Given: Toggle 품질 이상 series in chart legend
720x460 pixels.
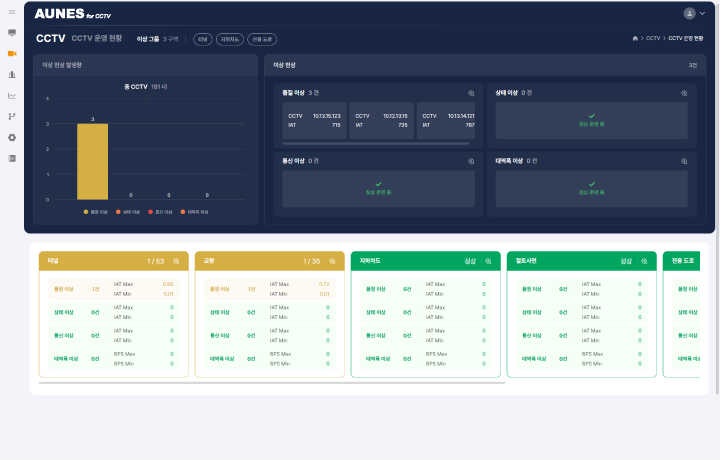Looking at the screenshot, I should pyautogui.click(x=96, y=212).
